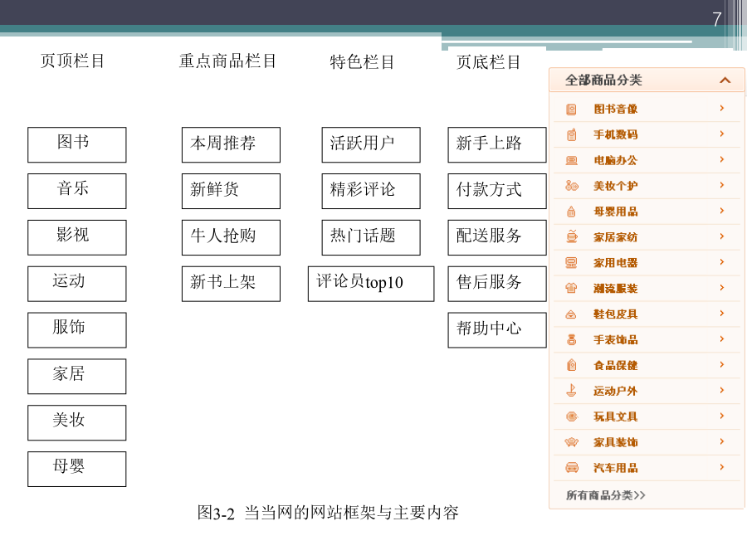
Task: Select the 活跃用户 box
Action: (371, 144)
